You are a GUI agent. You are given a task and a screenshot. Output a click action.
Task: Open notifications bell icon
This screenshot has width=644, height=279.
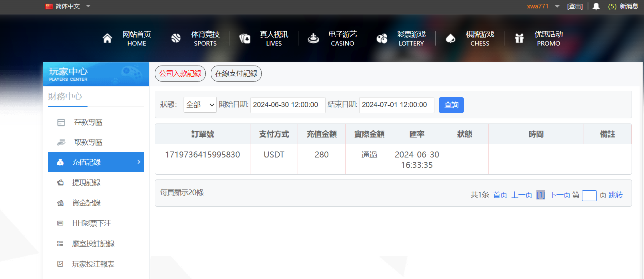point(596,6)
